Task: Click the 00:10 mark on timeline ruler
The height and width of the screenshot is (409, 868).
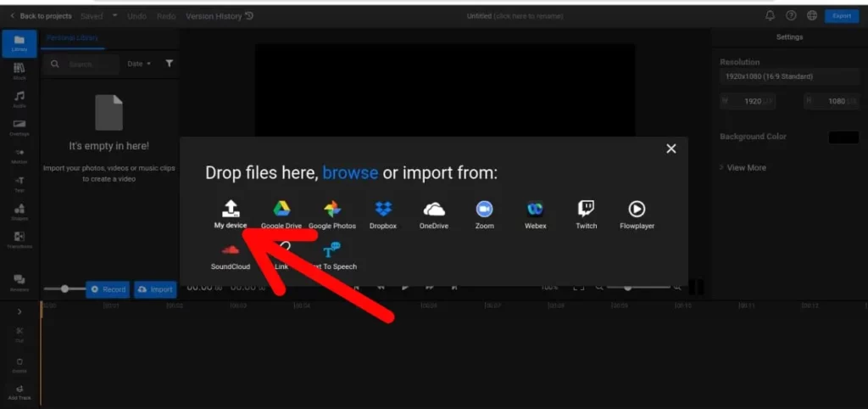Action: (682, 306)
